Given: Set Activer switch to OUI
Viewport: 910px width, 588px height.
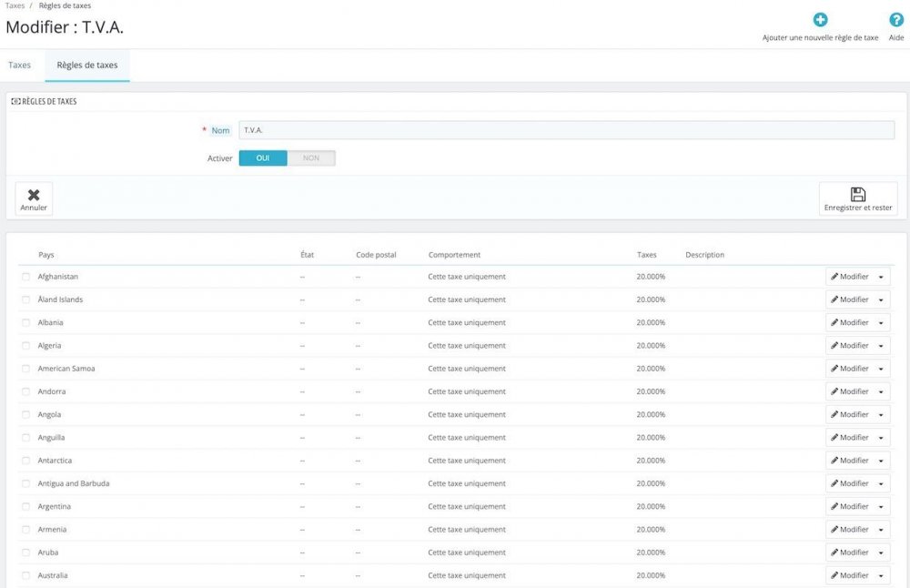Looking at the screenshot, I should (x=263, y=157).
